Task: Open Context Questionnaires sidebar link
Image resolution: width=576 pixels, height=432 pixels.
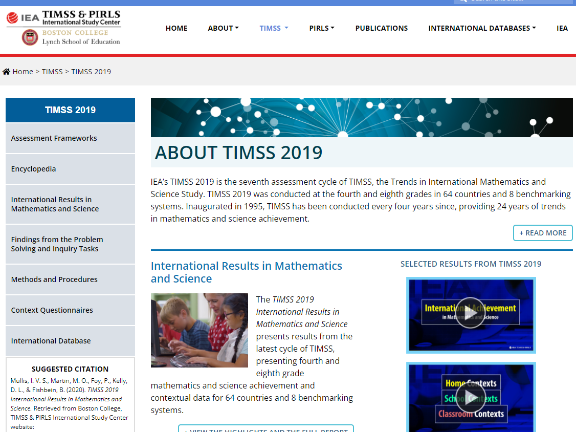Action: click(70, 310)
